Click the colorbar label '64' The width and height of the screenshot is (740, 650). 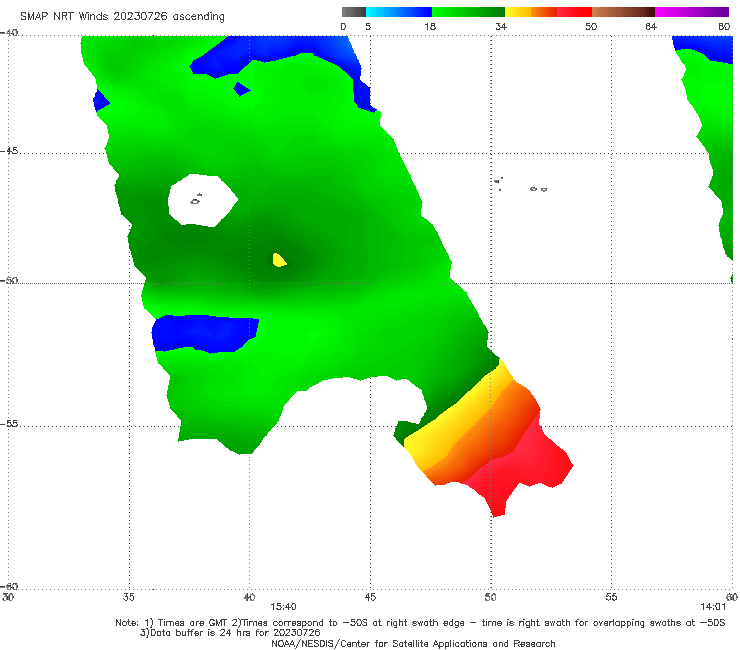(x=651, y=26)
